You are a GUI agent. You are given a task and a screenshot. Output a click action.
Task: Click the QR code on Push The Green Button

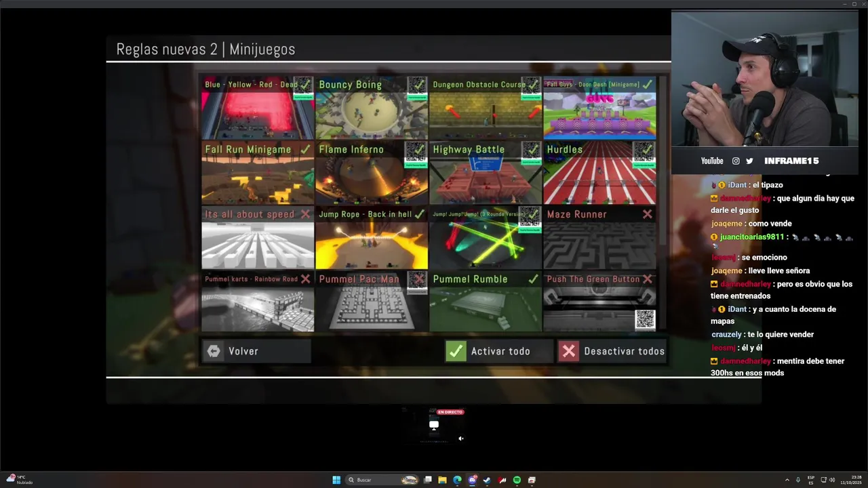pyautogui.click(x=645, y=319)
